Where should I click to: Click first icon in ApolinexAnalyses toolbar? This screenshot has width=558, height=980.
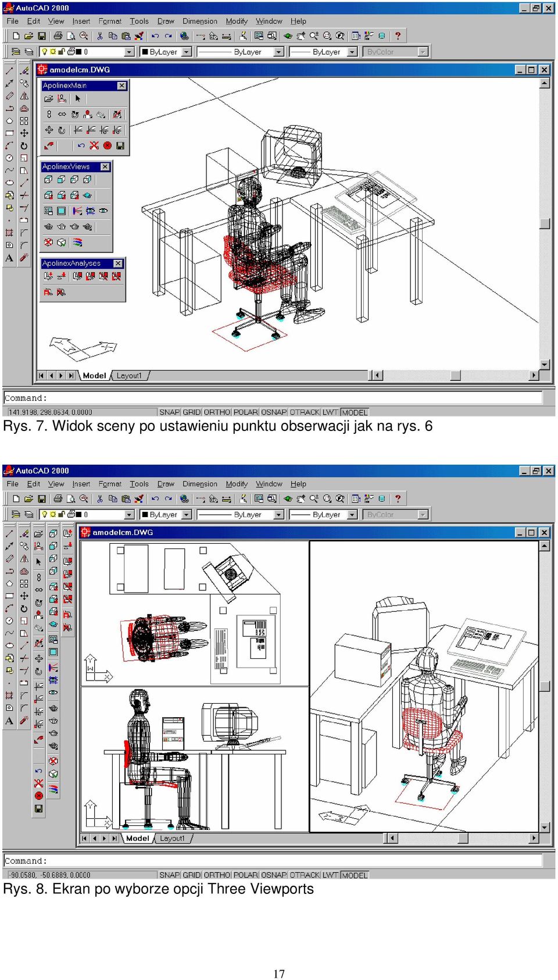tap(48, 276)
